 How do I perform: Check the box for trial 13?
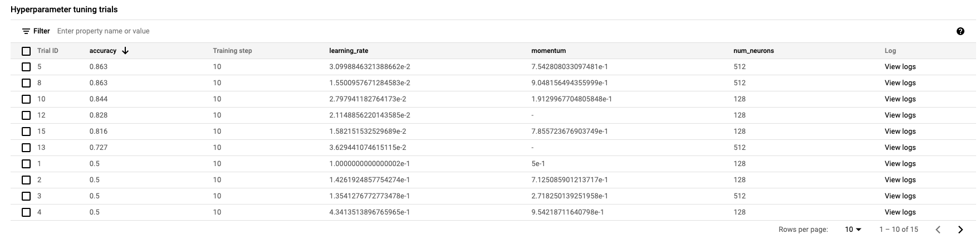pyautogui.click(x=26, y=148)
